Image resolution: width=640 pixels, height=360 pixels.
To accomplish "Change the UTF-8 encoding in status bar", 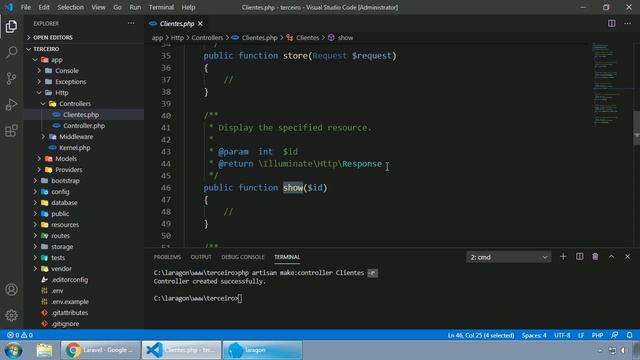I will 562,335.
